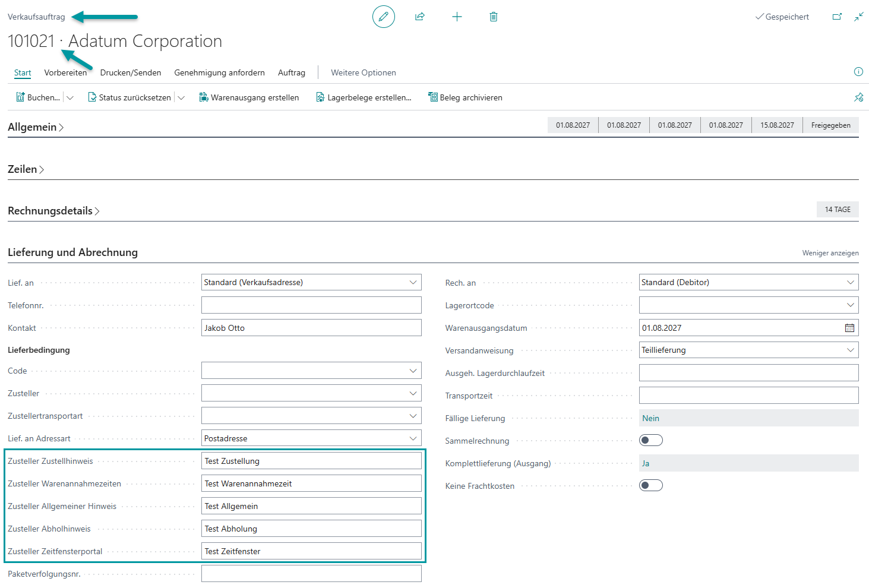
Task: Click Weitere Optionen
Action: [x=364, y=72]
